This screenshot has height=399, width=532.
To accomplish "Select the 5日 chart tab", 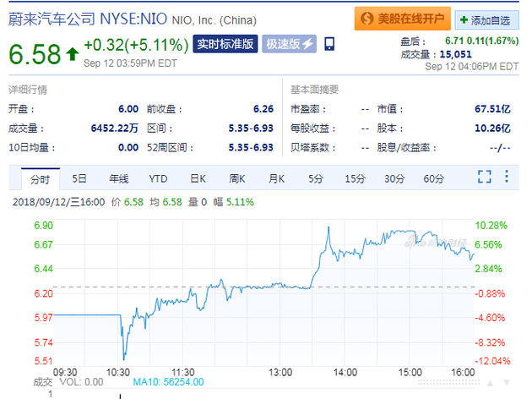I will [79, 178].
